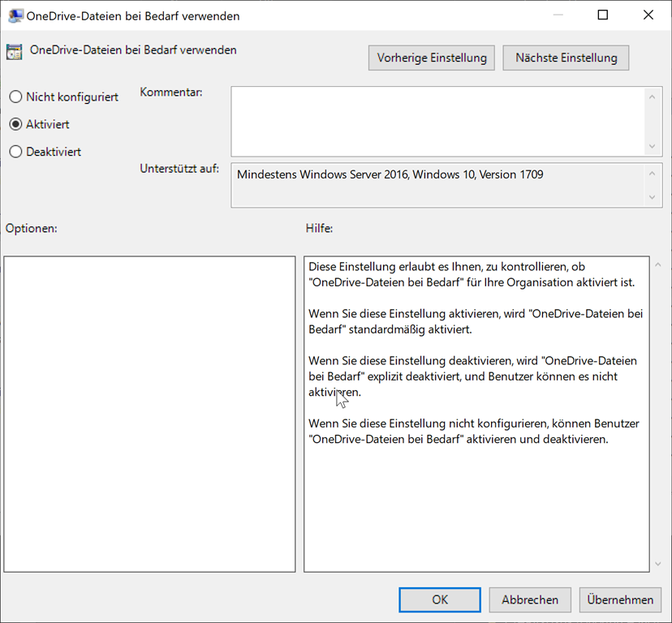Minimize the policy dialog window
The width and height of the screenshot is (672, 623).
(558, 15)
